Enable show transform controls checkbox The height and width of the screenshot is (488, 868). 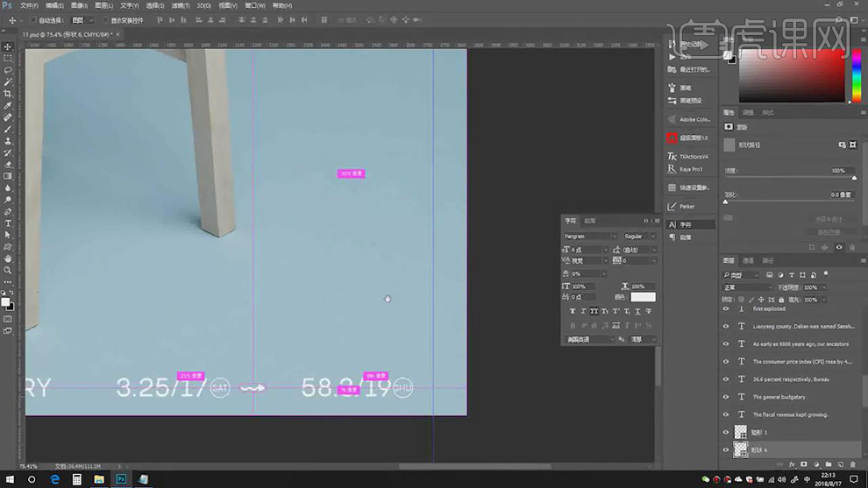pos(105,20)
